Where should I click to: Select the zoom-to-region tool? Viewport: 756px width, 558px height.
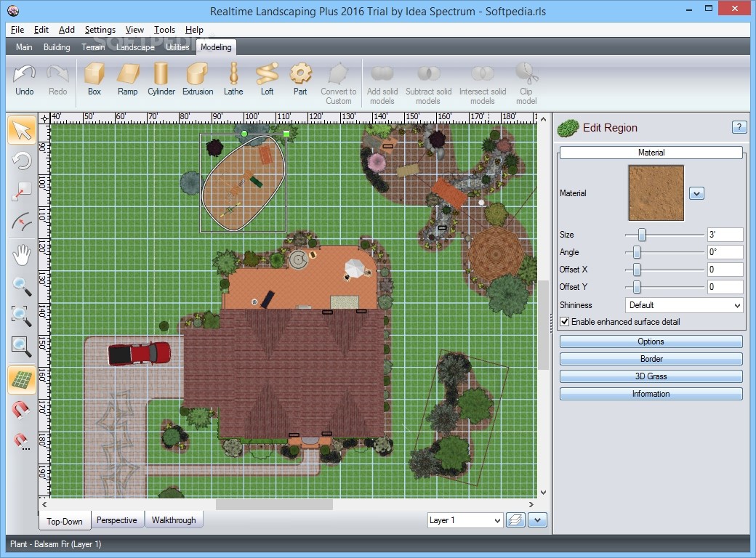pos(22,315)
